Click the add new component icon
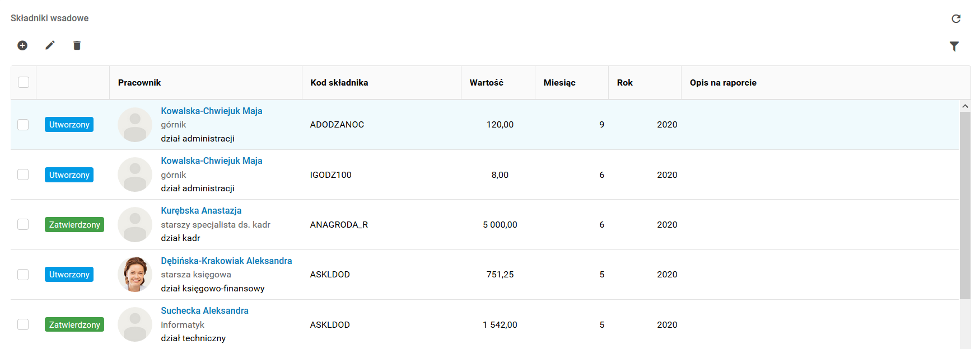This screenshot has width=980, height=349. [22, 45]
